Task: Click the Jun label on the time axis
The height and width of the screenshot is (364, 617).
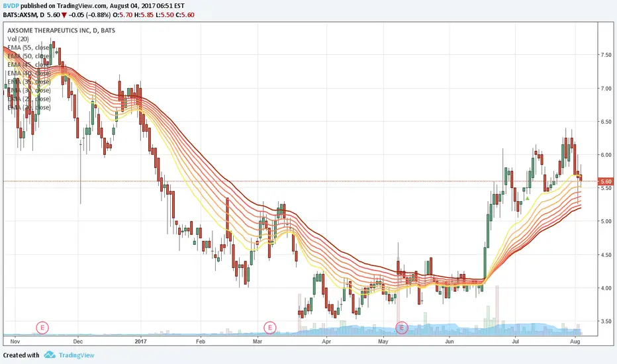Action: 450,341
